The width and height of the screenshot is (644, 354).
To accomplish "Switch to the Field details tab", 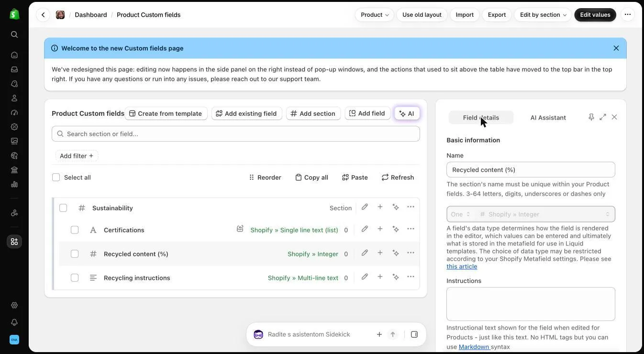I will point(481,118).
